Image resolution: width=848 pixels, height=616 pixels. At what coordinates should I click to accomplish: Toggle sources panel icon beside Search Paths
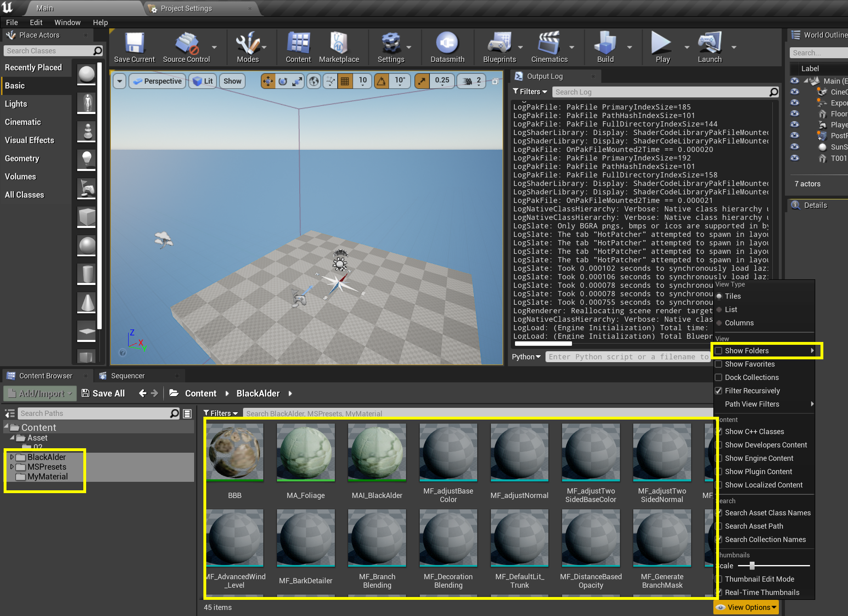(9, 413)
